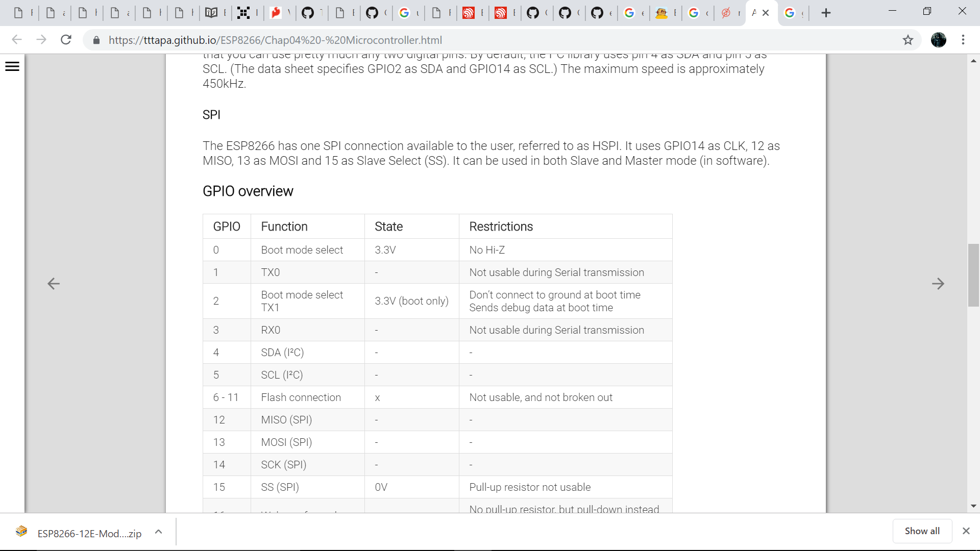Open Chrome profile avatar
Screen dimensions: 980x551
pos(938,40)
